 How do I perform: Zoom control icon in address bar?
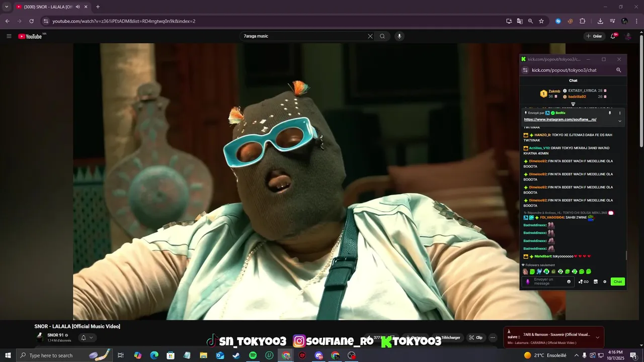tap(530, 21)
